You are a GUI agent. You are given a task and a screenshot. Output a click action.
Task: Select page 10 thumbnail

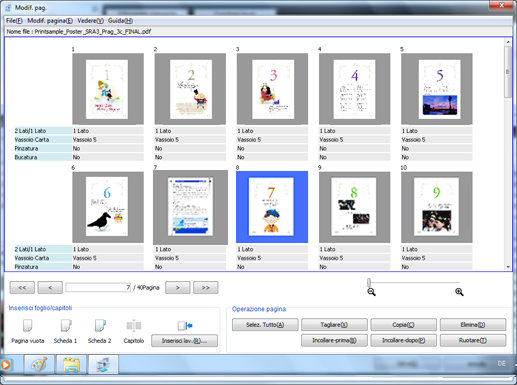pyautogui.click(x=437, y=207)
